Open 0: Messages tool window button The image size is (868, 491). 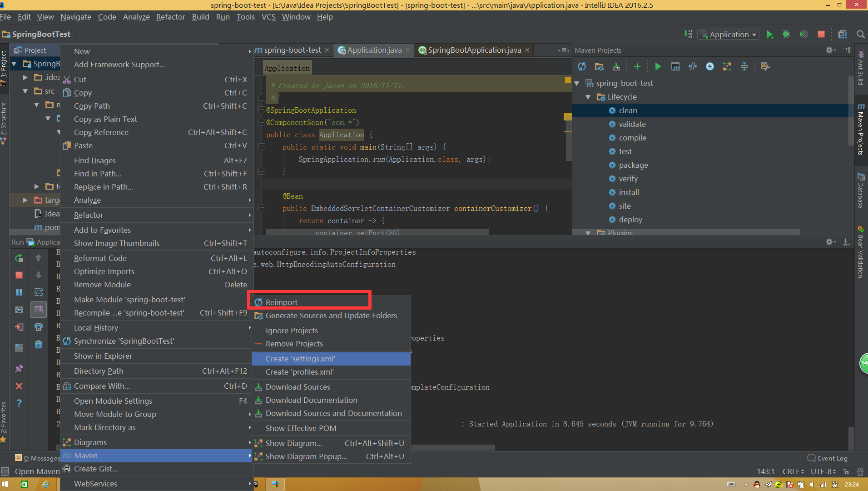[37, 458]
